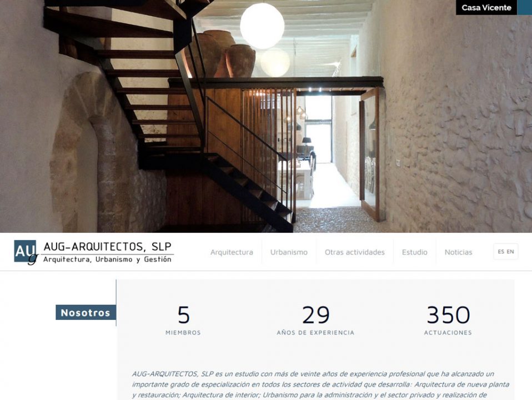Click the staircase hero image
The width and height of the screenshot is (532, 400).
pos(266,116)
